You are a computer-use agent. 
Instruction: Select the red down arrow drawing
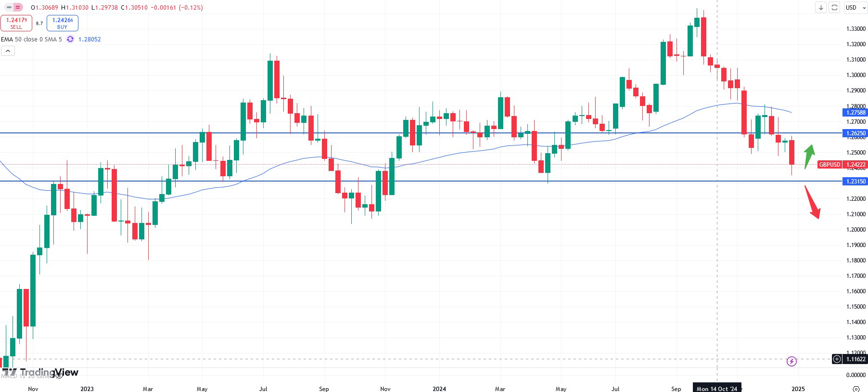click(813, 202)
